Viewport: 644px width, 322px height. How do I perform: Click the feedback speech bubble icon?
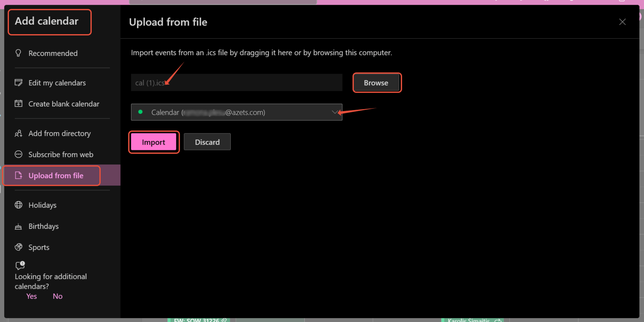[x=20, y=265]
